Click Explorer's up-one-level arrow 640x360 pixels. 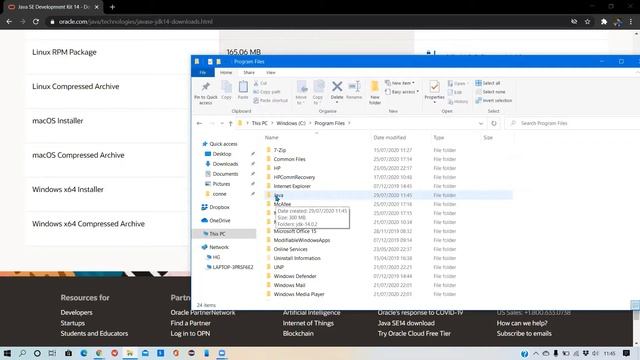231,123
